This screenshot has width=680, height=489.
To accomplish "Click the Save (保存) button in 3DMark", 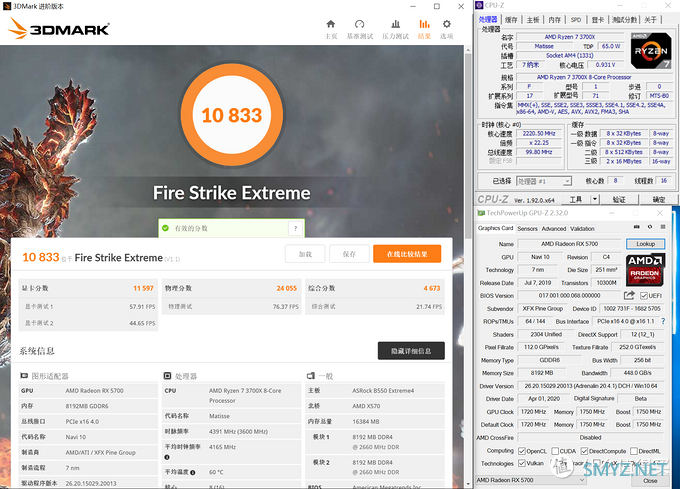I will pos(349,254).
